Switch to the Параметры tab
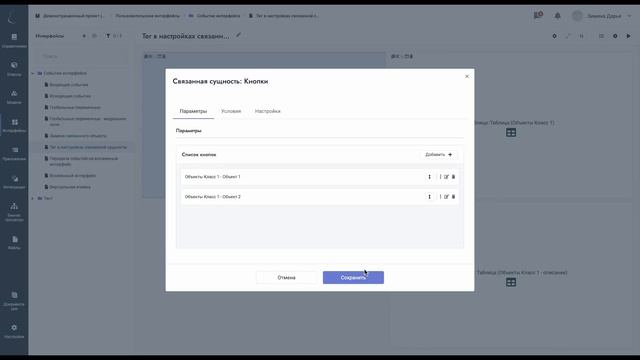640x360 pixels. pyautogui.click(x=193, y=111)
